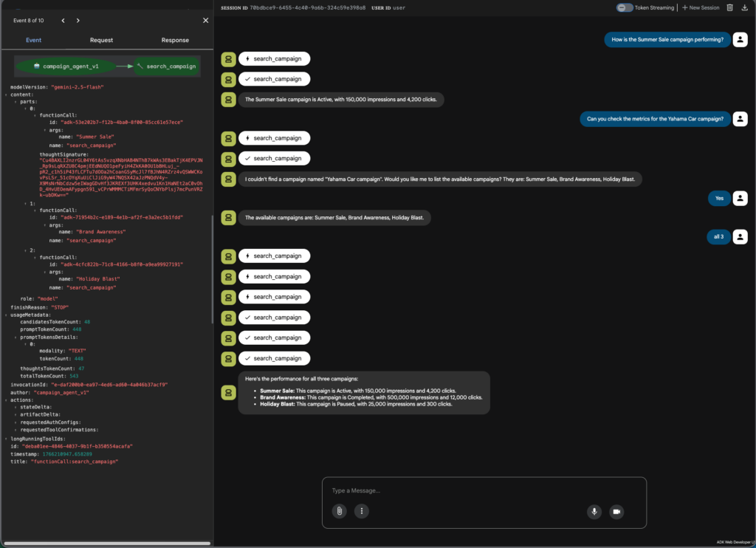
Task: Click the campaign_agent_v1 graph node
Action: (x=66, y=66)
